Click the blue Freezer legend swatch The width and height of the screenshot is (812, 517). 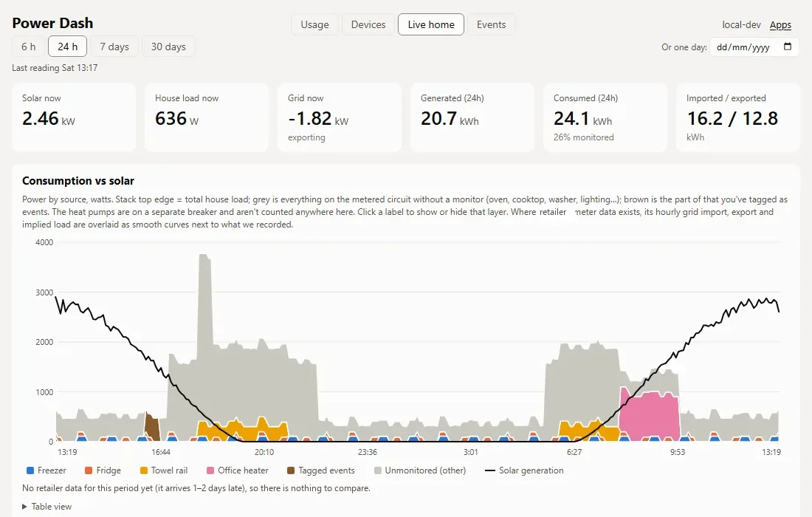pyautogui.click(x=30, y=470)
